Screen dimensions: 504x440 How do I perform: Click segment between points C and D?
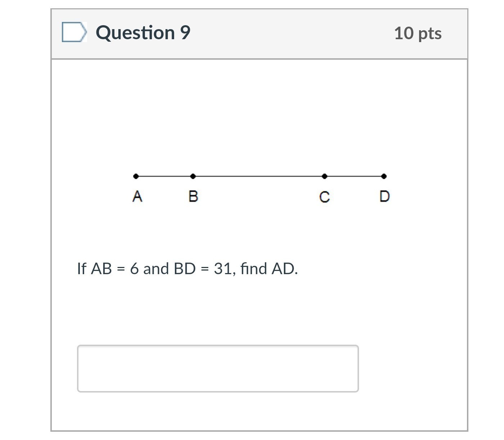[354, 176]
